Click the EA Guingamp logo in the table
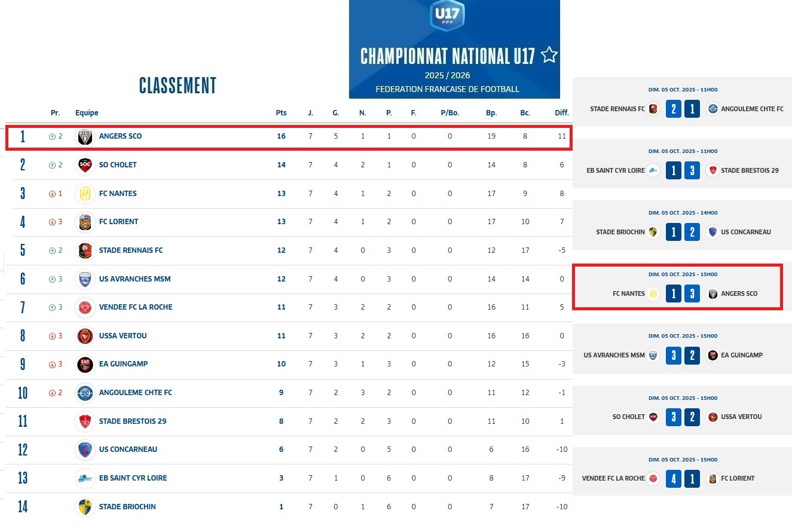The width and height of the screenshot is (792, 532). 85,364
